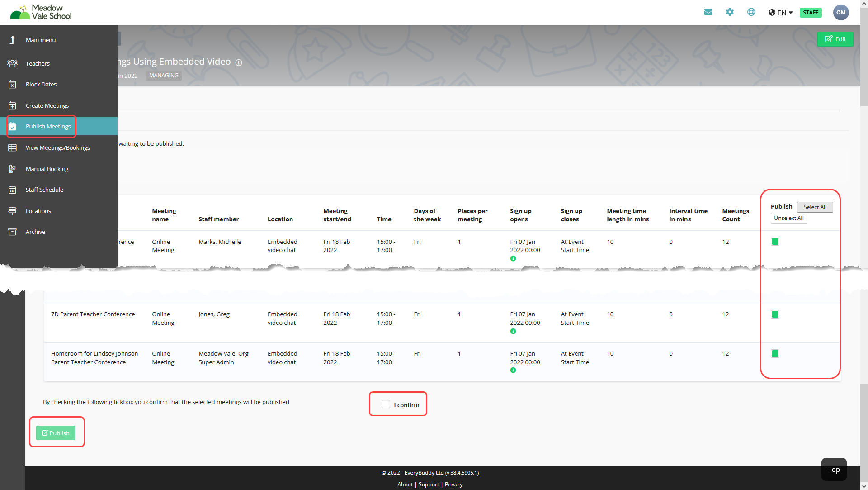Click the Top scroll-to-top button
868x490 pixels.
(834, 469)
